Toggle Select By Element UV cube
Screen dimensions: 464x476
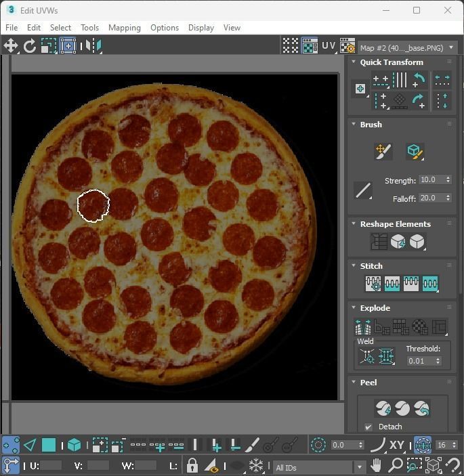coord(74,445)
